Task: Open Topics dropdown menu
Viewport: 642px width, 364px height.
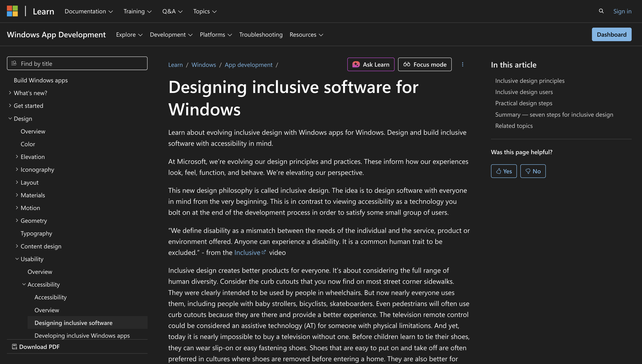Action: pyautogui.click(x=205, y=11)
